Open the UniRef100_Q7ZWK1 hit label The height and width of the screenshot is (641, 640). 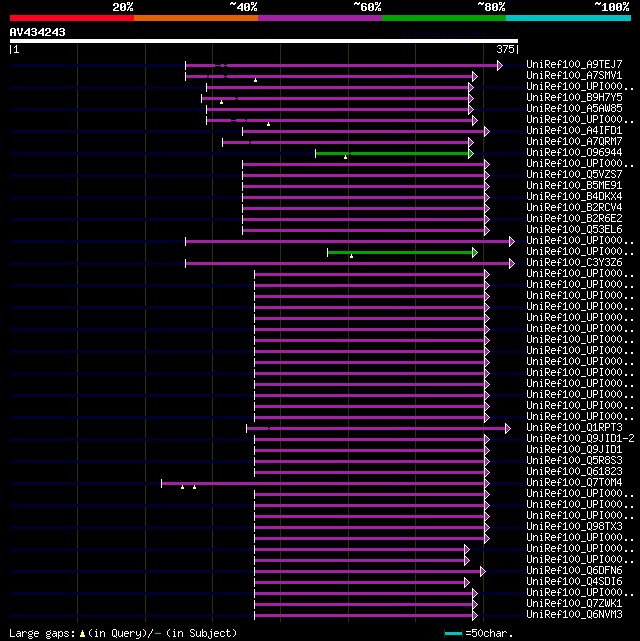pyautogui.click(x=574, y=604)
